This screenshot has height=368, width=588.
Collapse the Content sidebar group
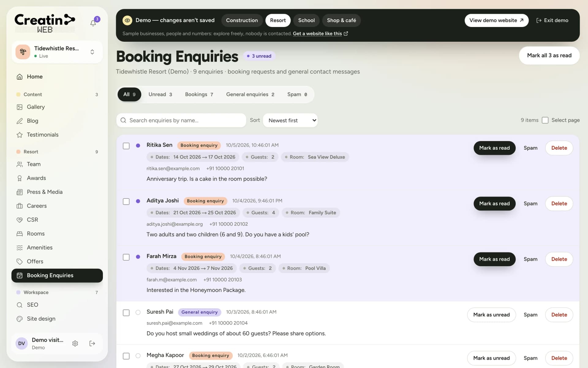click(x=57, y=94)
